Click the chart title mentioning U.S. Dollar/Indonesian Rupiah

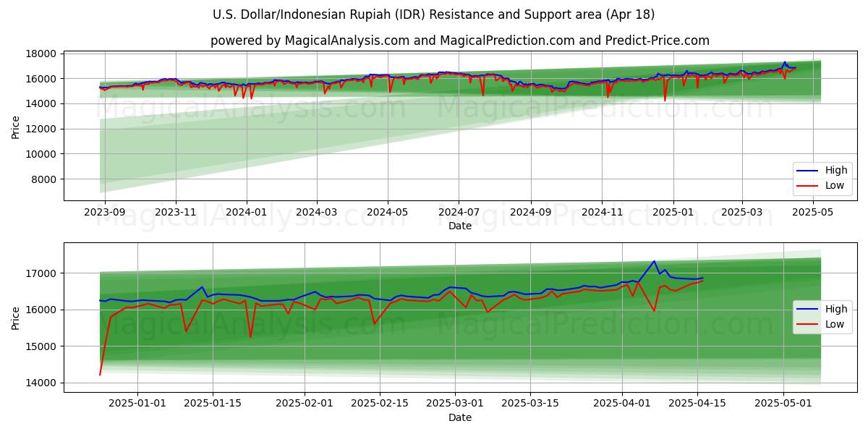pos(434,14)
